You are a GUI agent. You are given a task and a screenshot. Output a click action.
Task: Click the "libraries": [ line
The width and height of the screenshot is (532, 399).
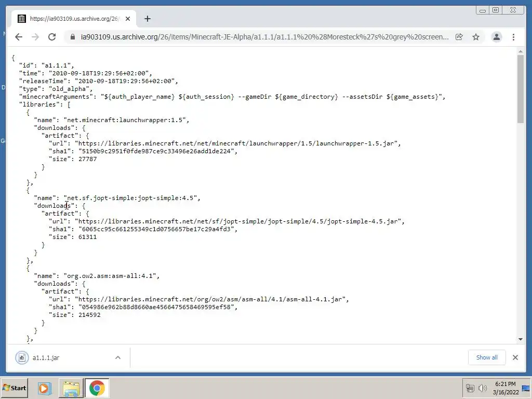45,104
